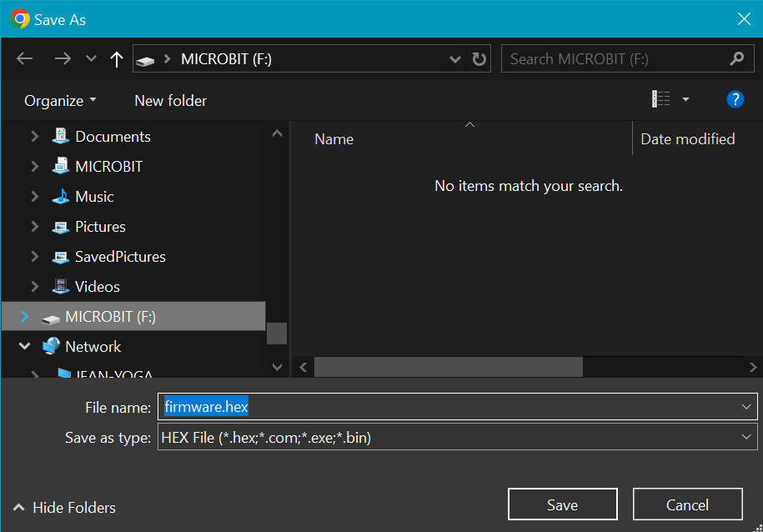Expand the Videos tree node
Screen dimensions: 763x532
coord(34,287)
